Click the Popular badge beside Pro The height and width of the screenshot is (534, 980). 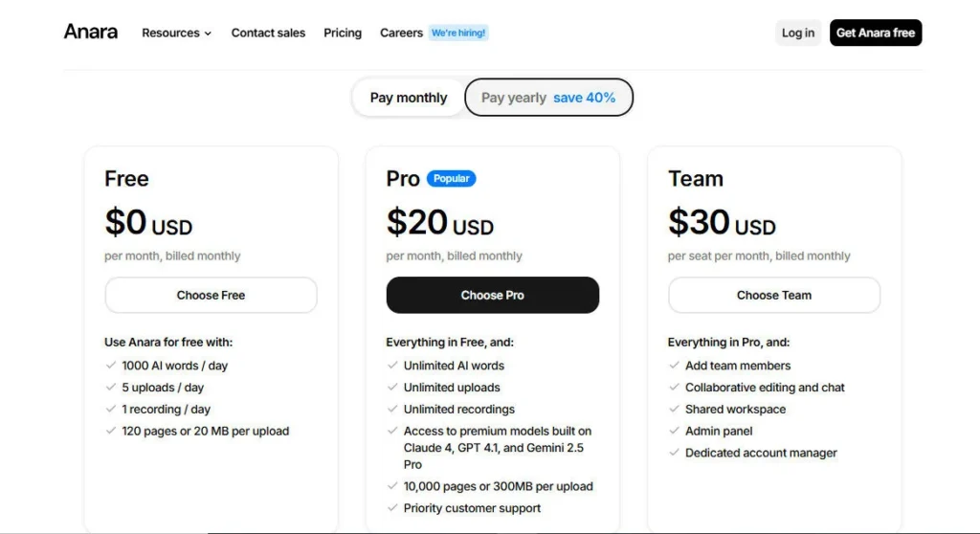click(451, 178)
